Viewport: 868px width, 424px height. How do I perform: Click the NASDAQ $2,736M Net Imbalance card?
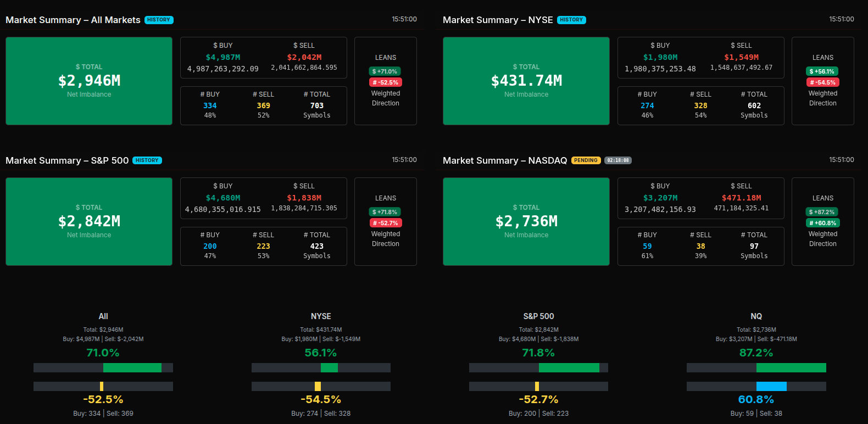tap(526, 221)
